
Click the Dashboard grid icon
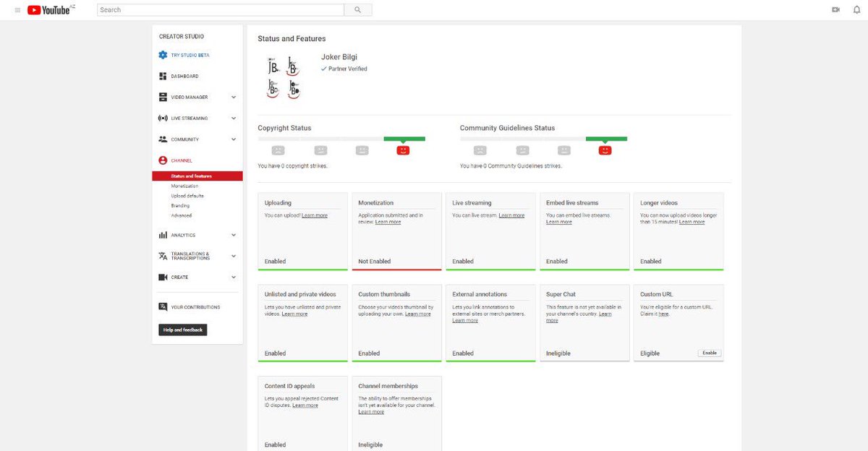[163, 76]
